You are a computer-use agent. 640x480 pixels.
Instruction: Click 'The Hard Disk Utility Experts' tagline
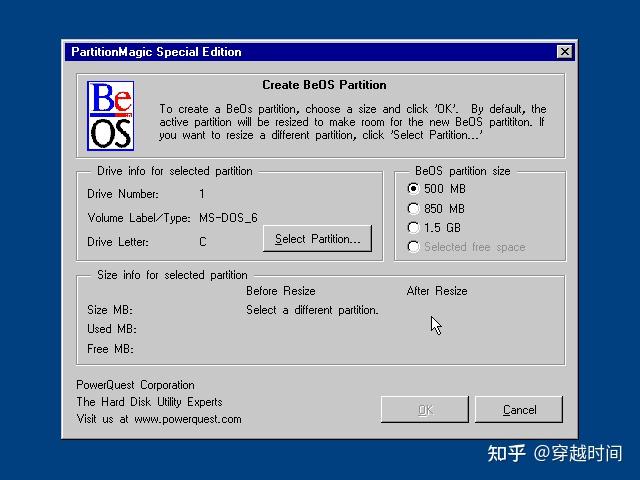point(149,402)
